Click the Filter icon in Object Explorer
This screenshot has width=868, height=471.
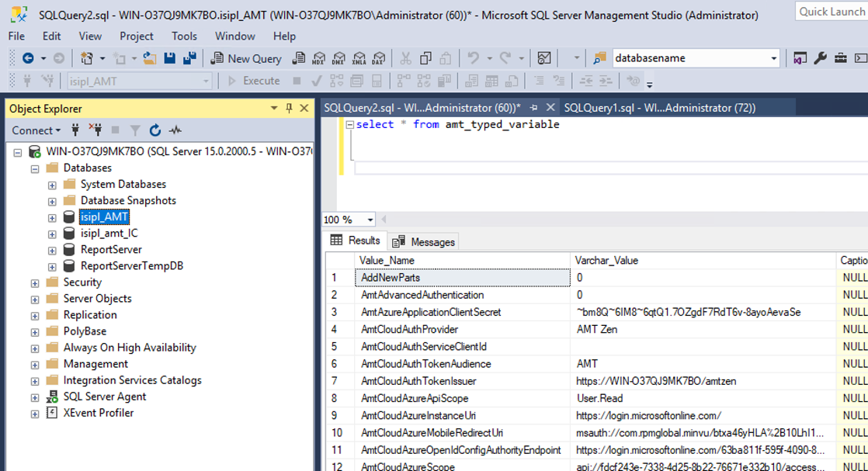point(135,130)
